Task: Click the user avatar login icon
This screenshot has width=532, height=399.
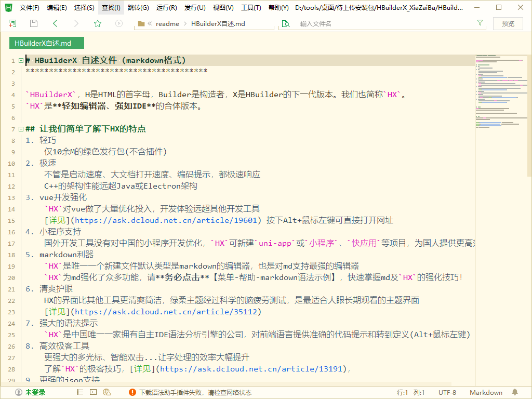Action: [19, 393]
